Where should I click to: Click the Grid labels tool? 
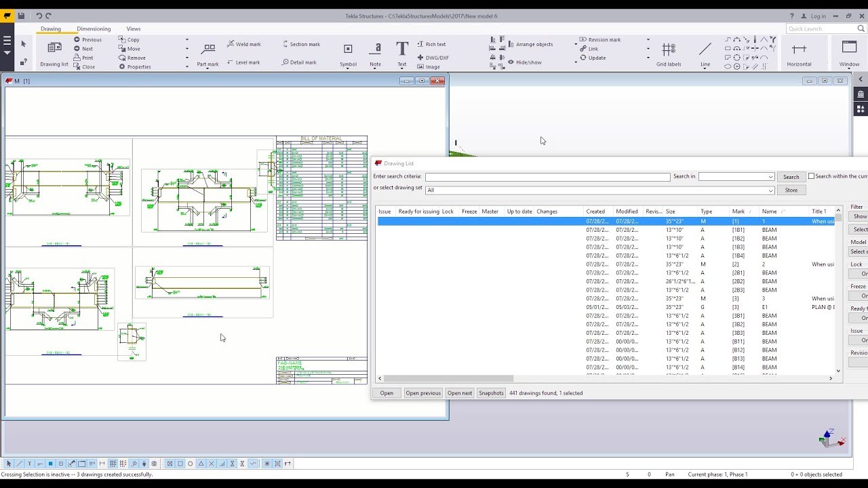pyautogui.click(x=669, y=55)
